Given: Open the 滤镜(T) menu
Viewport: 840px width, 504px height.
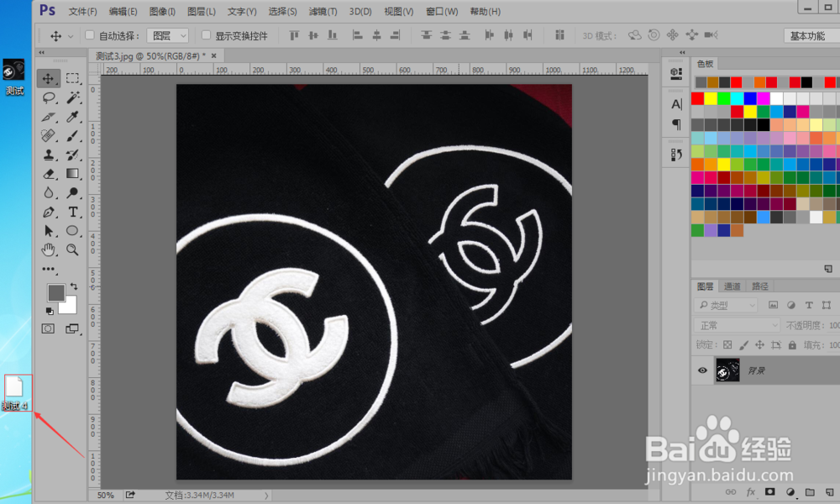Looking at the screenshot, I should tap(323, 11).
